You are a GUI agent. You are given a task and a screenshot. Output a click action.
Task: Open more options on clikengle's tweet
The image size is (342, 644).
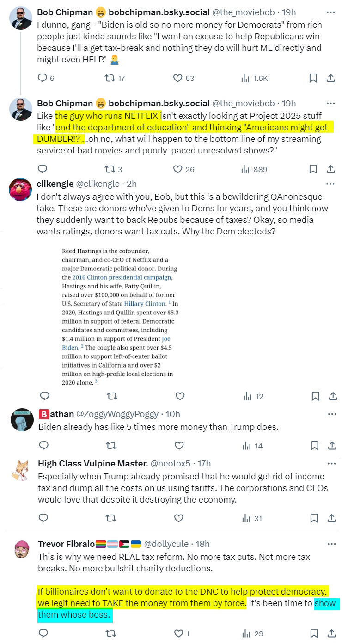coord(330,184)
